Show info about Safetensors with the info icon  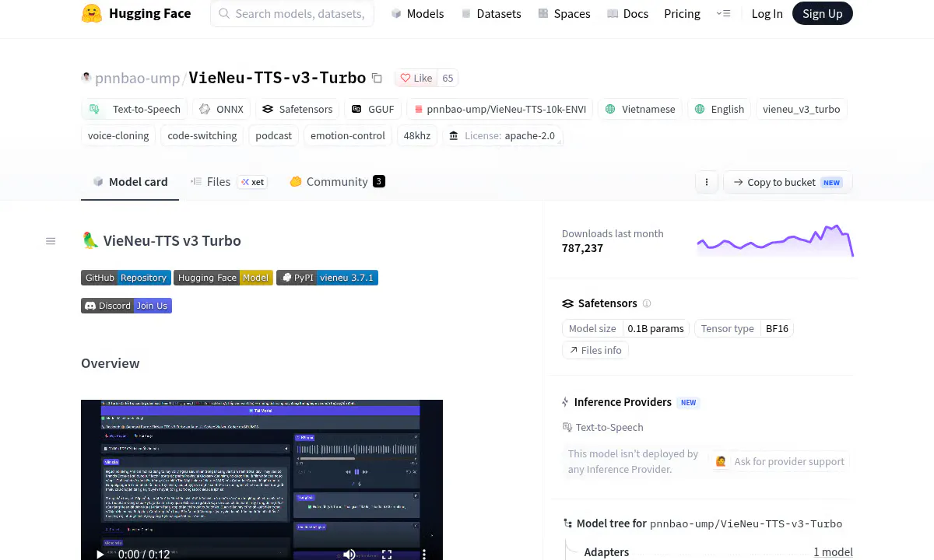tap(647, 303)
